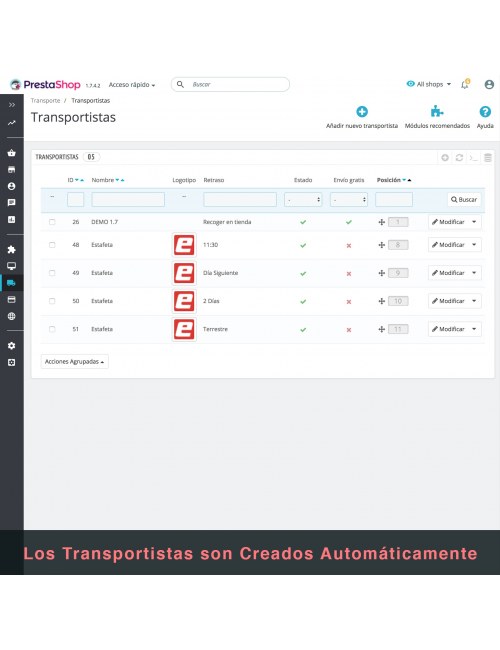This screenshot has width=500, height=650.
Task: Open Customers person icon in sidebar
Action: [x=12, y=186]
